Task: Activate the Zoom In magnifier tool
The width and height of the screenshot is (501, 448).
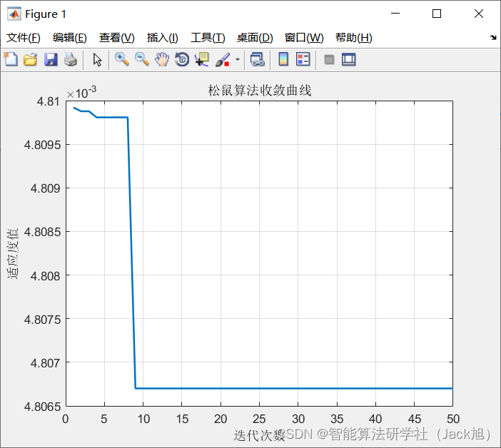Action: click(x=122, y=59)
